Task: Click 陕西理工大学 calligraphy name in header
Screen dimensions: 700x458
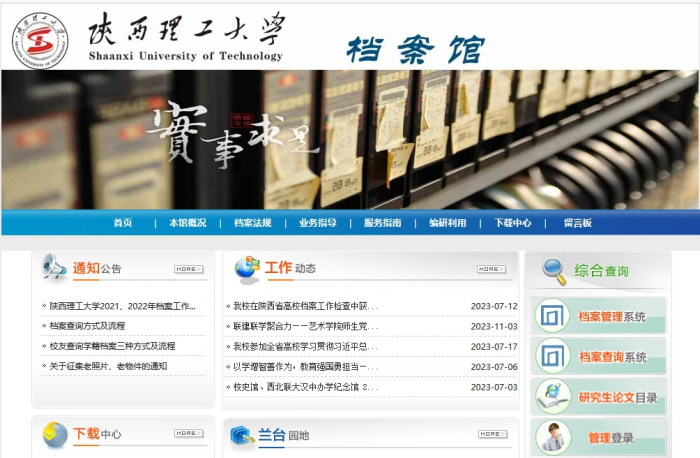Action: (x=187, y=29)
